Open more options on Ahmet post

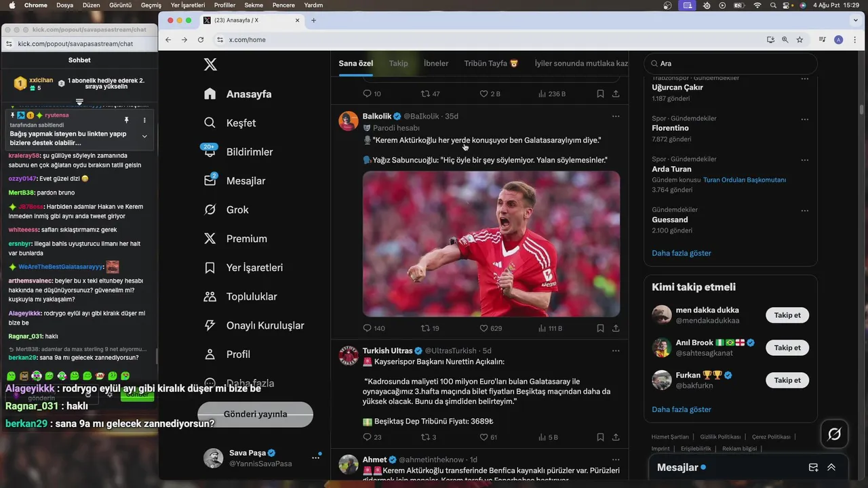pos(616,459)
